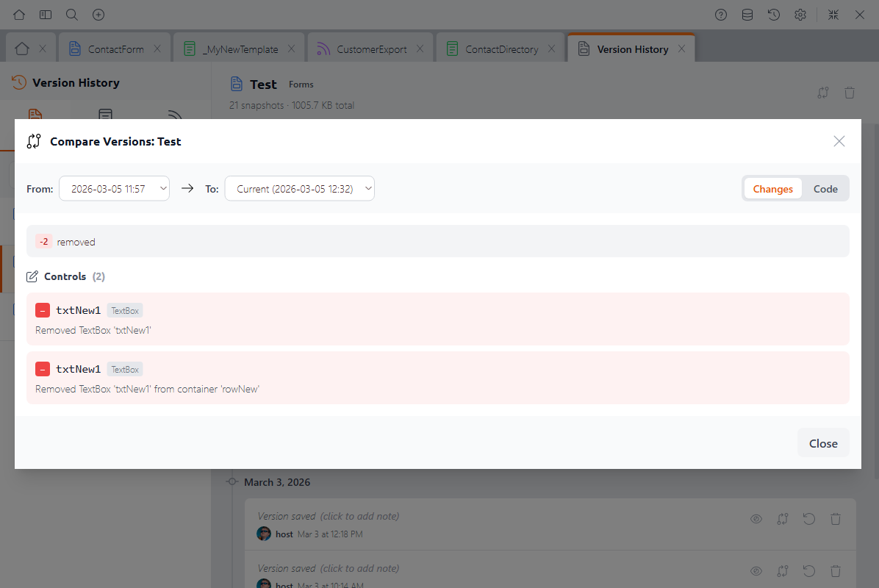Click the Test form document icon
Image resolution: width=879 pixels, height=588 pixels.
coord(237,84)
